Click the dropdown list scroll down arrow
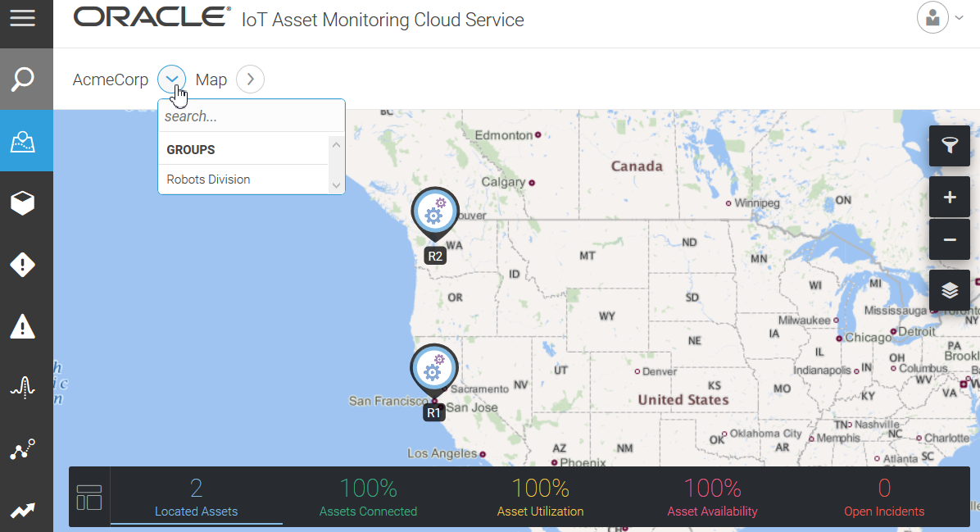980x532 pixels. [x=336, y=185]
